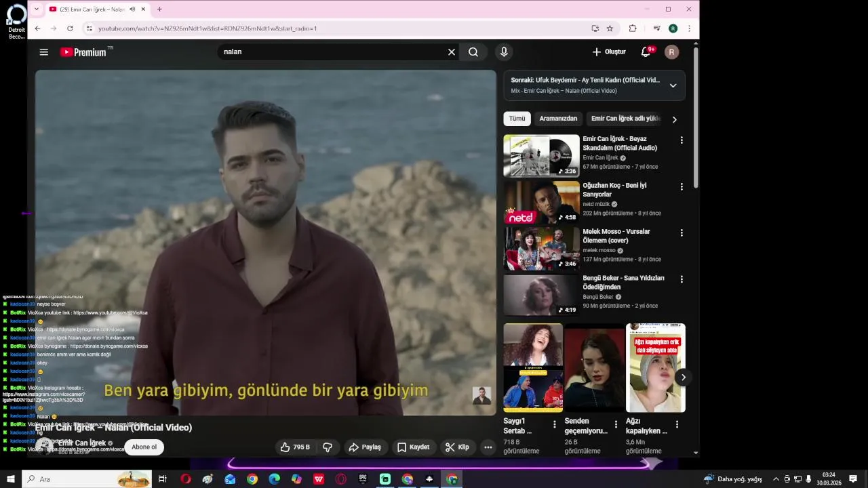
Task: Expand the mix playlist panel chevron
Action: point(673,85)
